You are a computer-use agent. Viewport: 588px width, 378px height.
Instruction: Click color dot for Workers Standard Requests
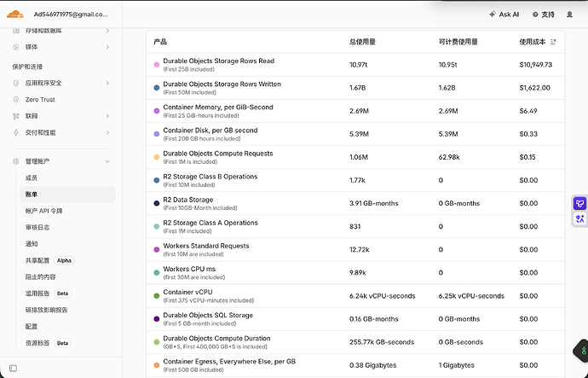[x=157, y=250]
